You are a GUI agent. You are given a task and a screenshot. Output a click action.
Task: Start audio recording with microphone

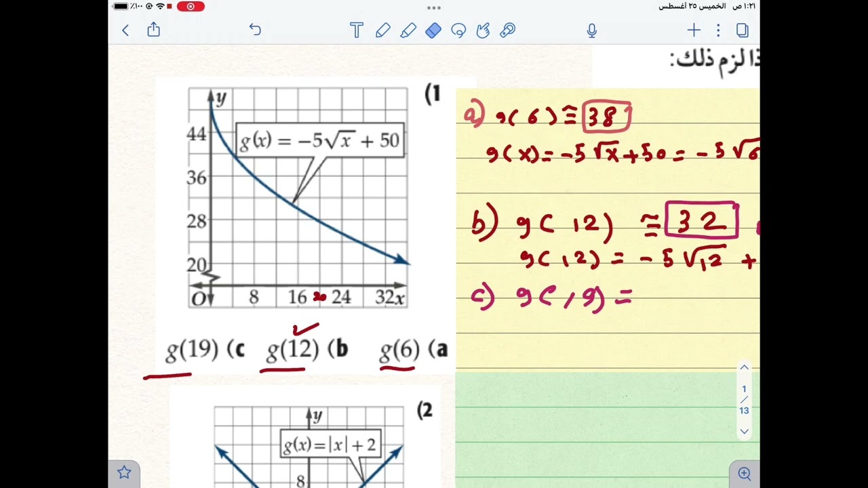tap(592, 30)
